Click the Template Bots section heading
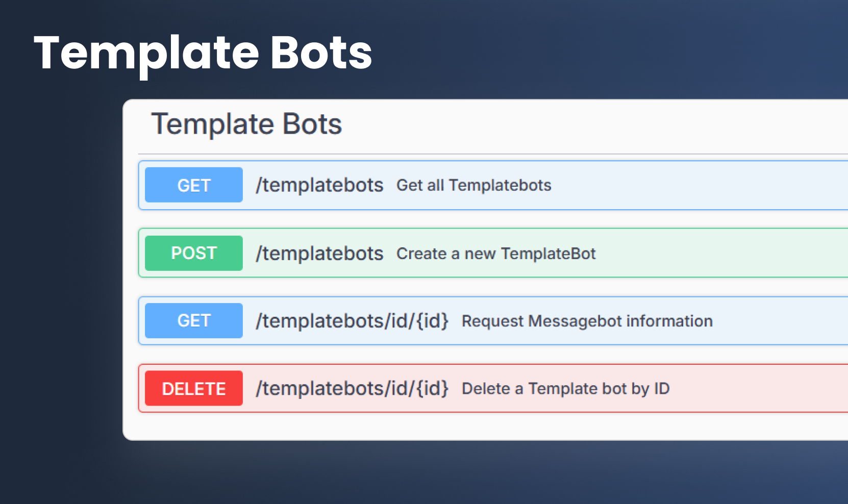This screenshot has width=848, height=504. coord(246,123)
